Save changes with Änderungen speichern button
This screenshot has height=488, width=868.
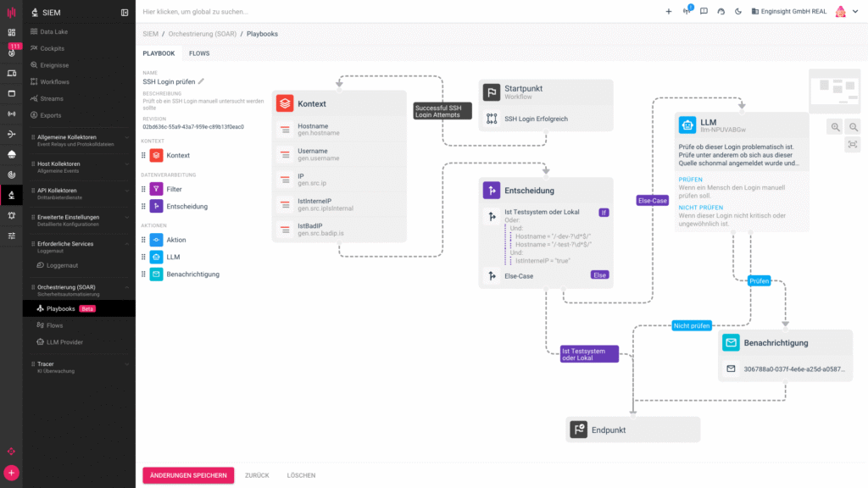click(x=187, y=475)
